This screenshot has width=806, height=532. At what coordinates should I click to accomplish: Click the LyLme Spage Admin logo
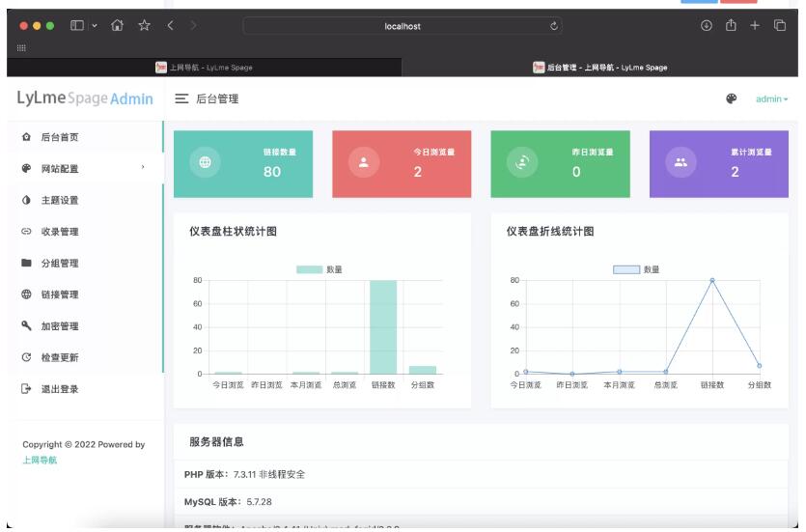tap(85, 98)
